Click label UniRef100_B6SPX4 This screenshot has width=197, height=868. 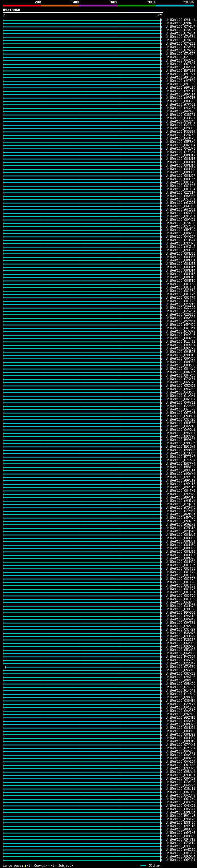(x=180, y=464)
